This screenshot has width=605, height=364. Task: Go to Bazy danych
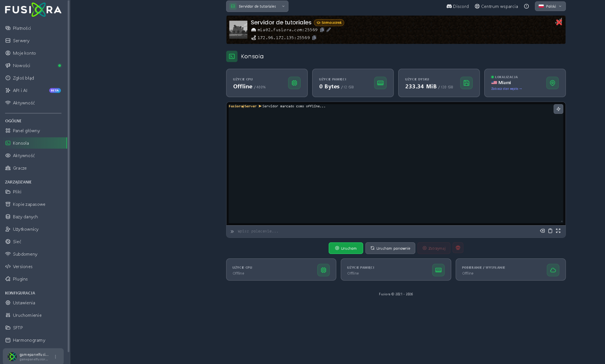(x=33, y=217)
